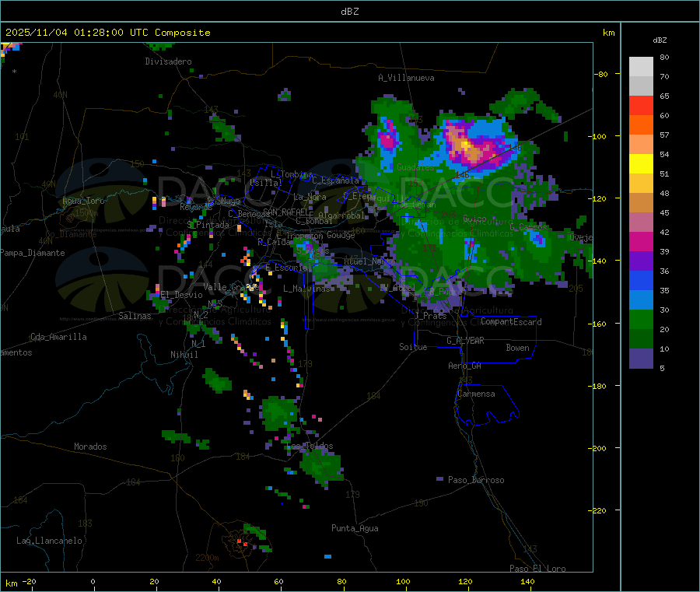Click the Nihuil location label
This screenshot has width=700, height=592.
[x=184, y=355]
